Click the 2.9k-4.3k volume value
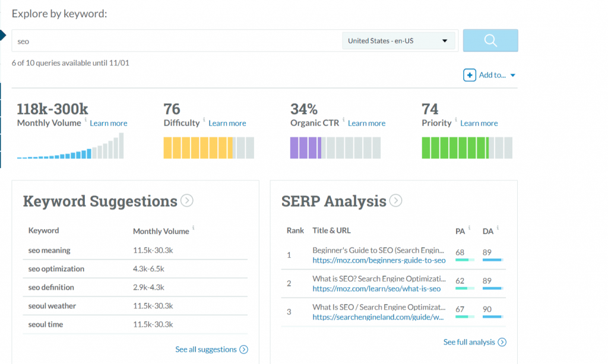608x364 pixels. (148, 287)
